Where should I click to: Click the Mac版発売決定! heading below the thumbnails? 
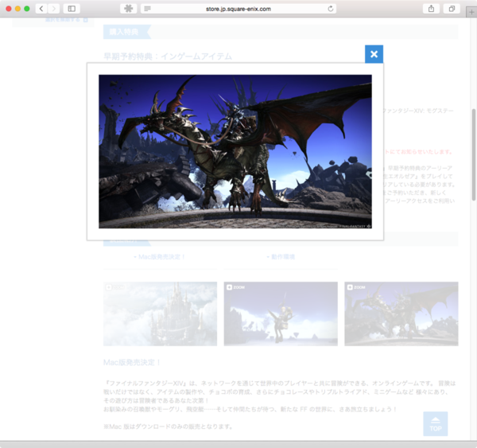132,362
